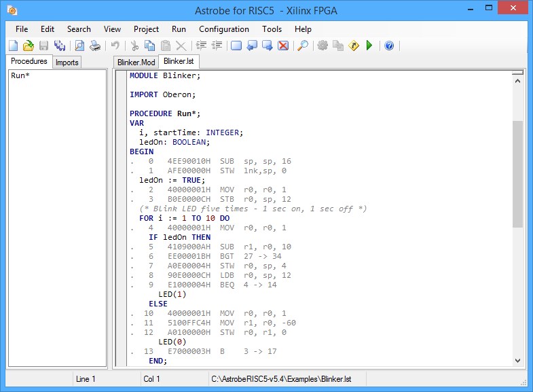This screenshot has height=392, width=533.
Task: Click the green Run arrow icon
Action: pos(369,46)
